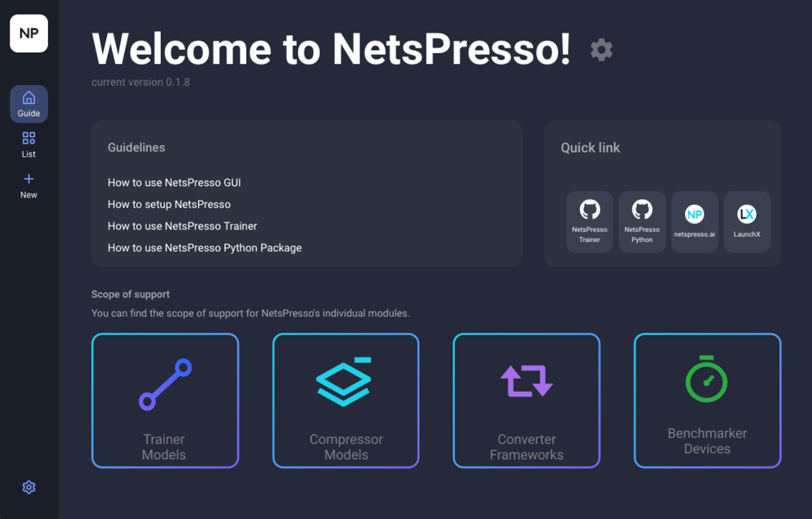
Task: Open settings via the gear icon bottom-left
Action: tap(28, 487)
